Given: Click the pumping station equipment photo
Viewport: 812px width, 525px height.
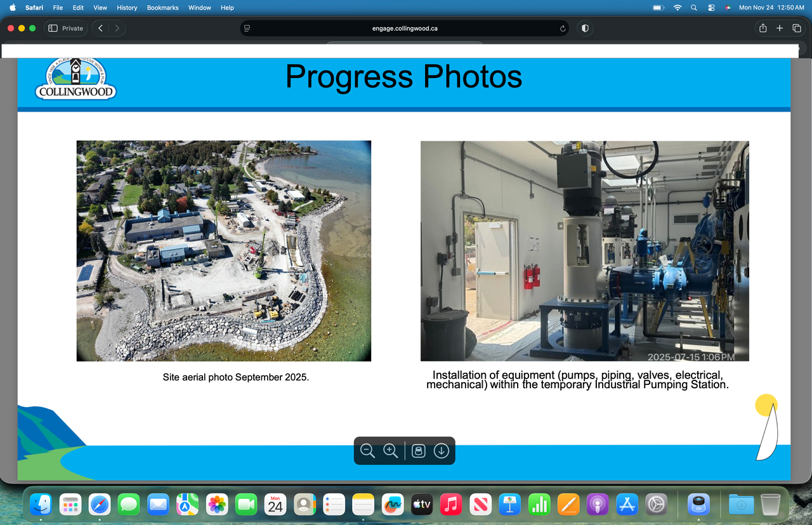Looking at the screenshot, I should tap(584, 250).
